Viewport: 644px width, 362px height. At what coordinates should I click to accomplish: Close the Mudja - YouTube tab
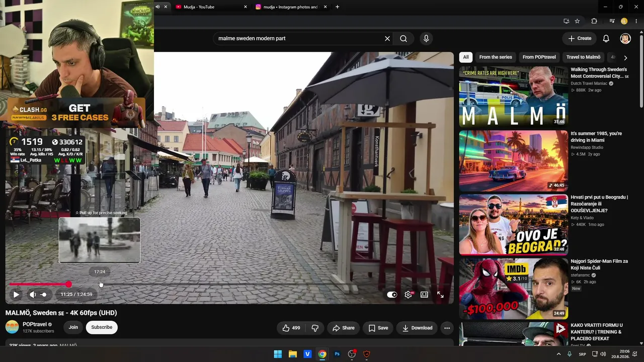[x=246, y=7]
